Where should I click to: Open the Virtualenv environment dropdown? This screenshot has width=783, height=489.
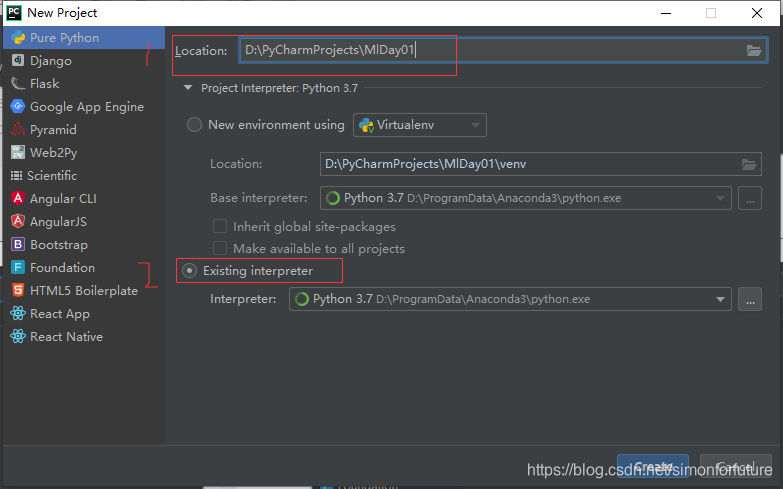(x=420, y=125)
